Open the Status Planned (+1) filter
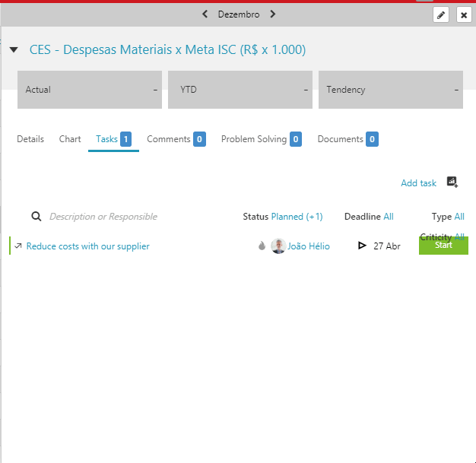The width and height of the screenshot is (476, 463). point(283,217)
